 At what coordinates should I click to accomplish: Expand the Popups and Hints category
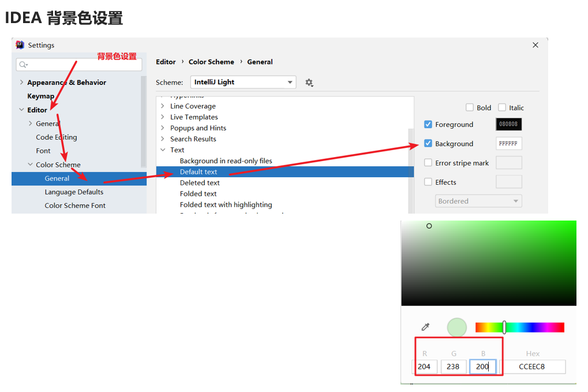coord(162,128)
